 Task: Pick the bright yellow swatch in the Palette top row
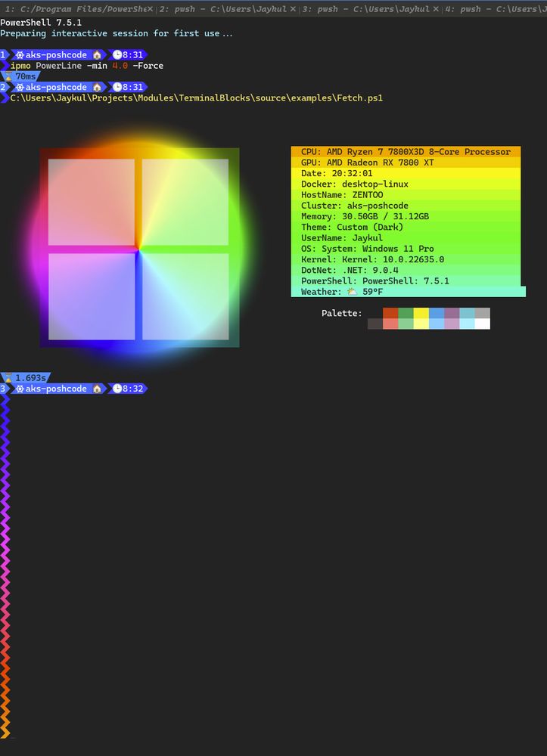click(x=421, y=313)
